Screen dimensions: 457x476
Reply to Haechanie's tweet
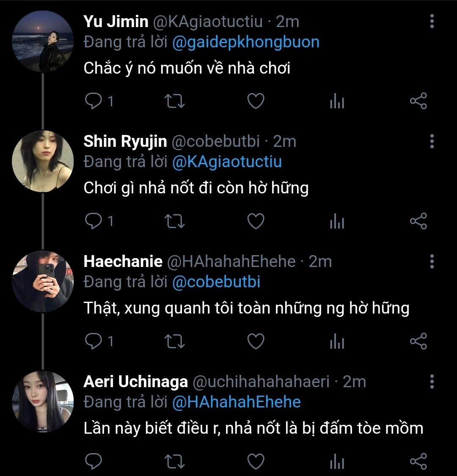[93, 341]
